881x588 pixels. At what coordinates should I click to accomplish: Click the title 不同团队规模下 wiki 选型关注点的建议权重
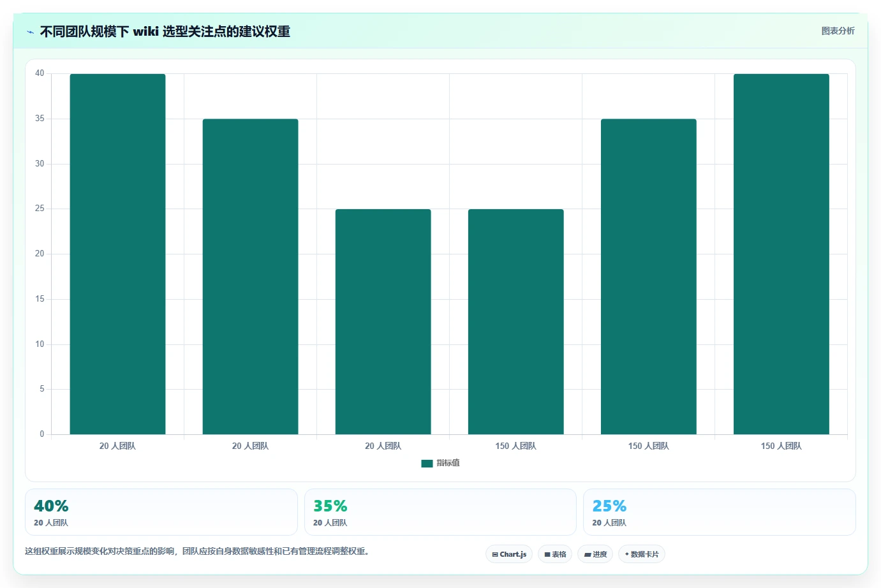tap(165, 31)
